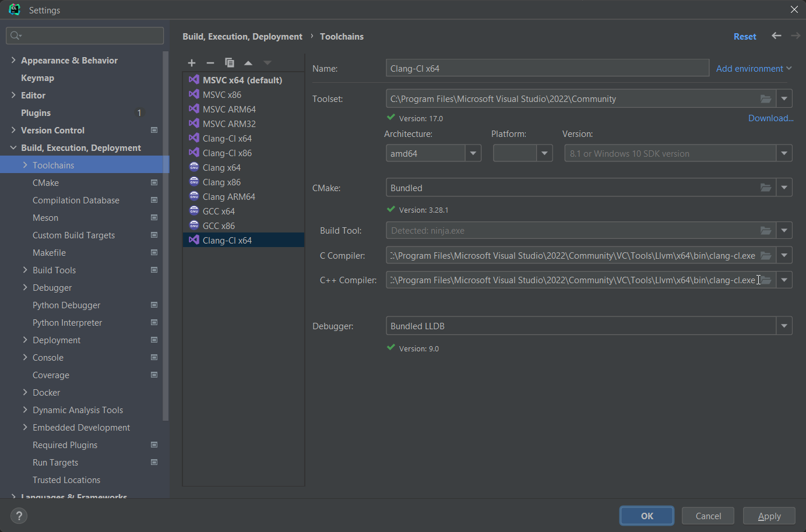Click Build, Execution, Deployment breadcrumb

[242, 36]
